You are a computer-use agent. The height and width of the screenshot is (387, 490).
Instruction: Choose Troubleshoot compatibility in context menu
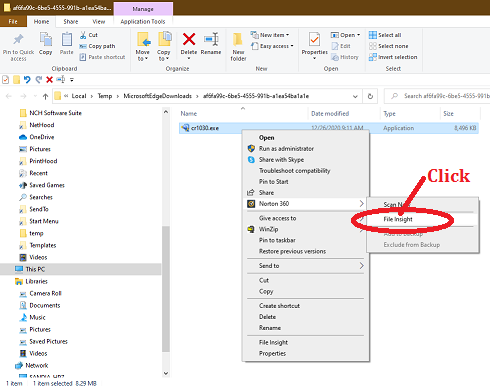(x=294, y=171)
